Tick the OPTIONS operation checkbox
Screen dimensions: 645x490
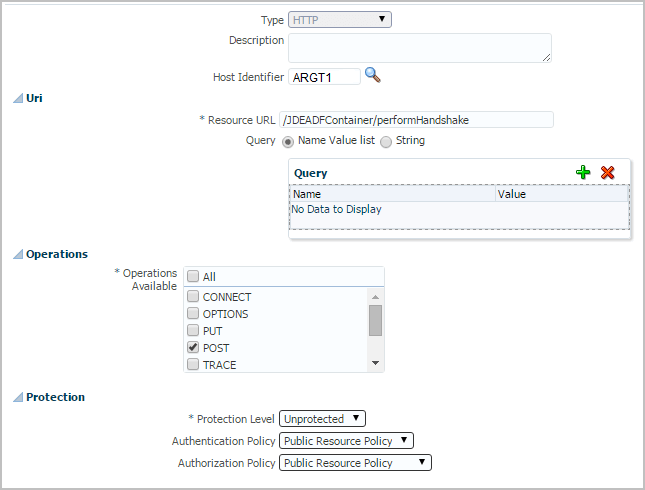(x=193, y=314)
